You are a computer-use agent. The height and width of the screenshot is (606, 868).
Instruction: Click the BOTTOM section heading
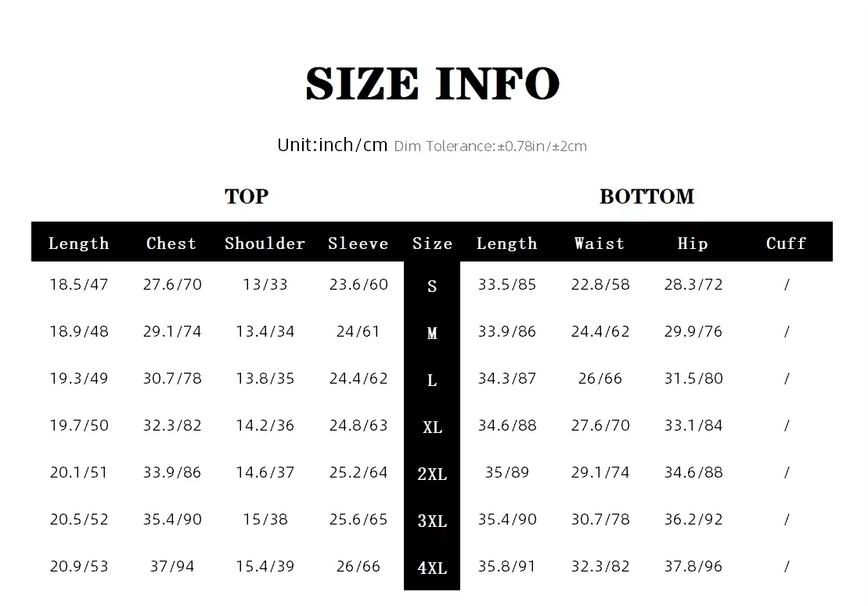coord(646,197)
